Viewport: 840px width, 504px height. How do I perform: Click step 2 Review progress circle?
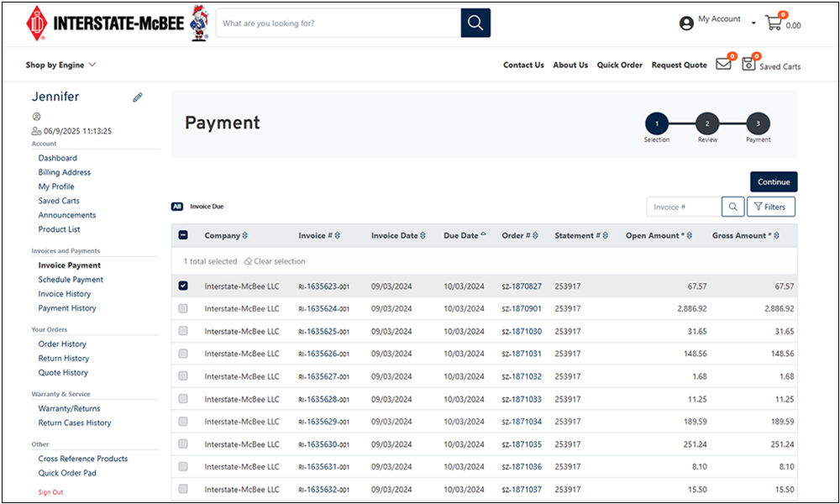click(707, 123)
